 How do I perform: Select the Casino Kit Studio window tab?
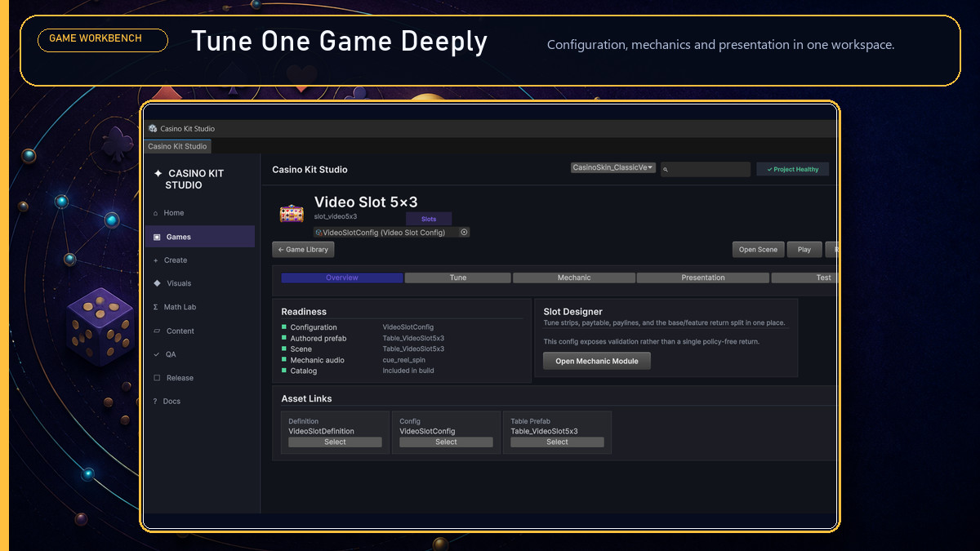178,146
